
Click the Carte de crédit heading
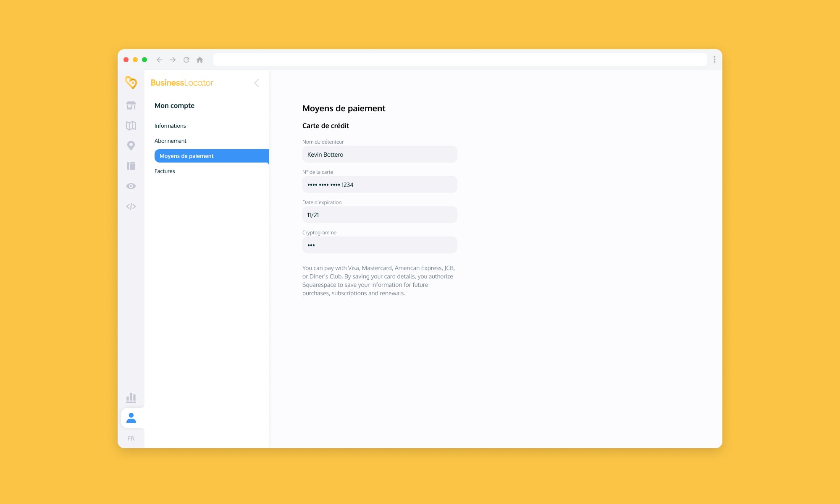point(325,126)
